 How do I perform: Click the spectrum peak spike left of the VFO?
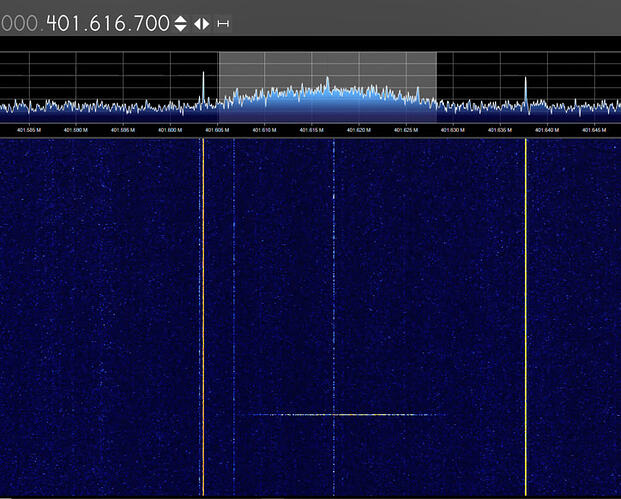pyautogui.click(x=204, y=89)
